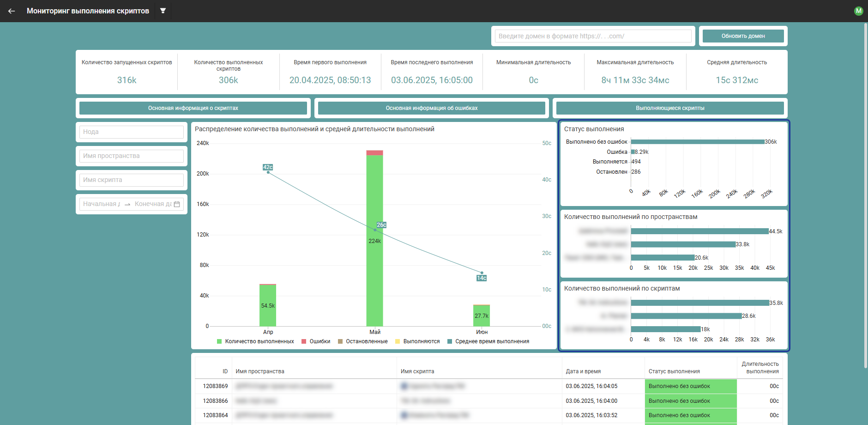Click the page vertical scrollbar

[x=865, y=194]
